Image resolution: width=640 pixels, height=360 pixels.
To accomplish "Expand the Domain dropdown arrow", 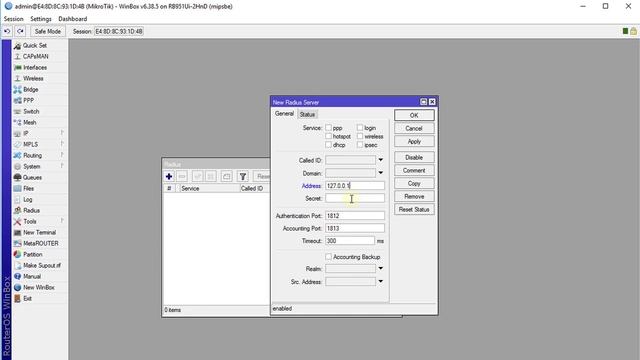I will 380,173.
